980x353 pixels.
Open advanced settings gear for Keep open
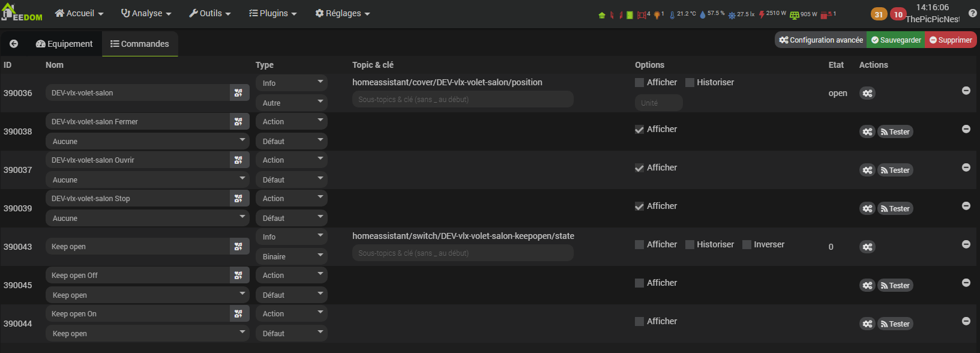(x=867, y=247)
